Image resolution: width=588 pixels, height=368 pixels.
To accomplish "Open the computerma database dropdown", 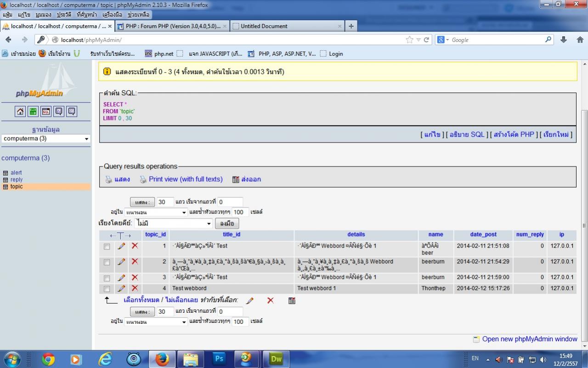I will [x=46, y=138].
